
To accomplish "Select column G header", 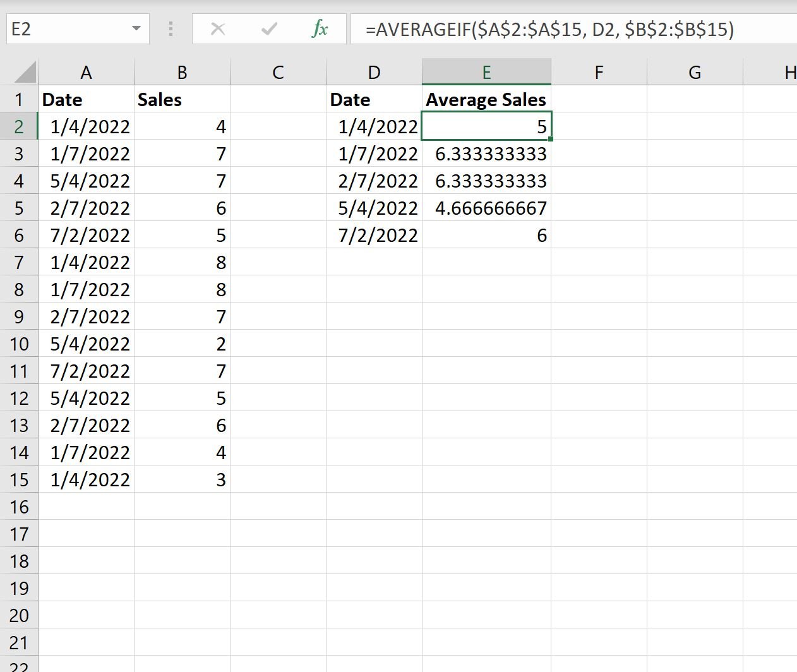I will click(x=695, y=72).
